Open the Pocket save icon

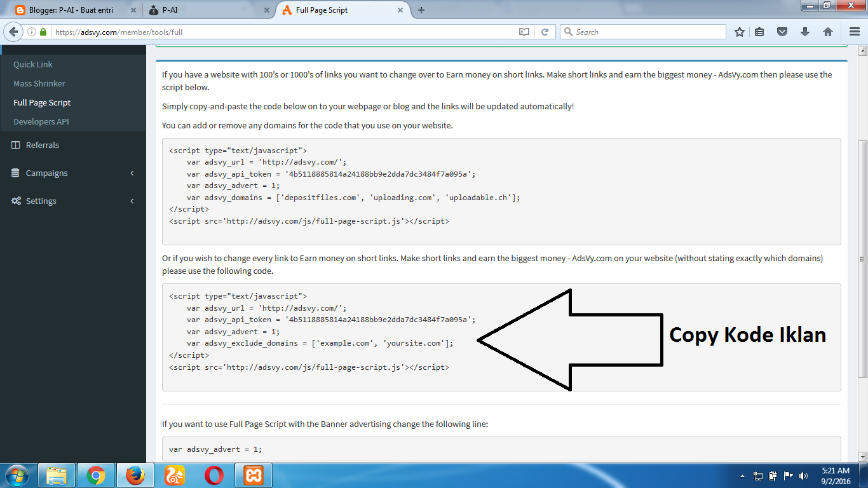782,31
